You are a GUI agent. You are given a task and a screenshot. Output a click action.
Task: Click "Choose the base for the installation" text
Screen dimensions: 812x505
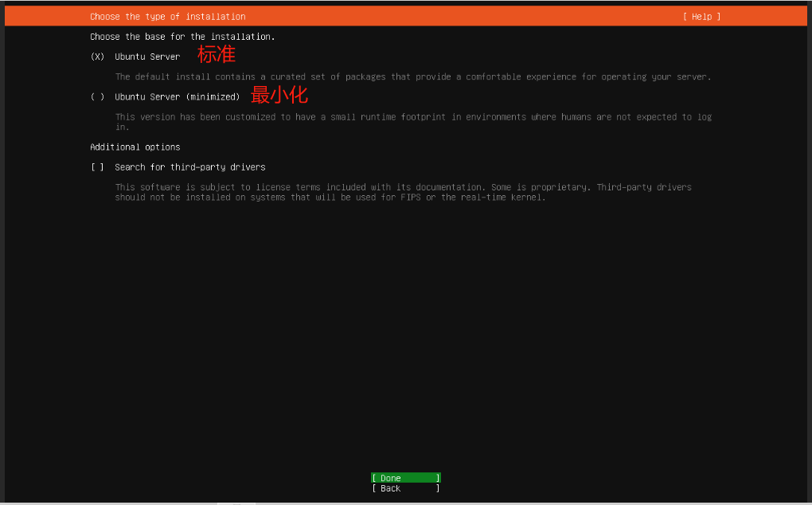click(x=182, y=37)
